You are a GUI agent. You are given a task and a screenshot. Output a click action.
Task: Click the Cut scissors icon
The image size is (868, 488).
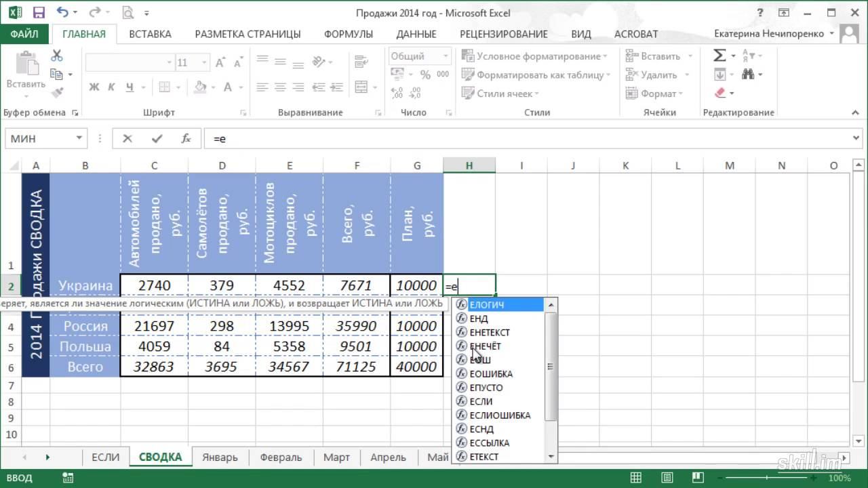point(57,56)
